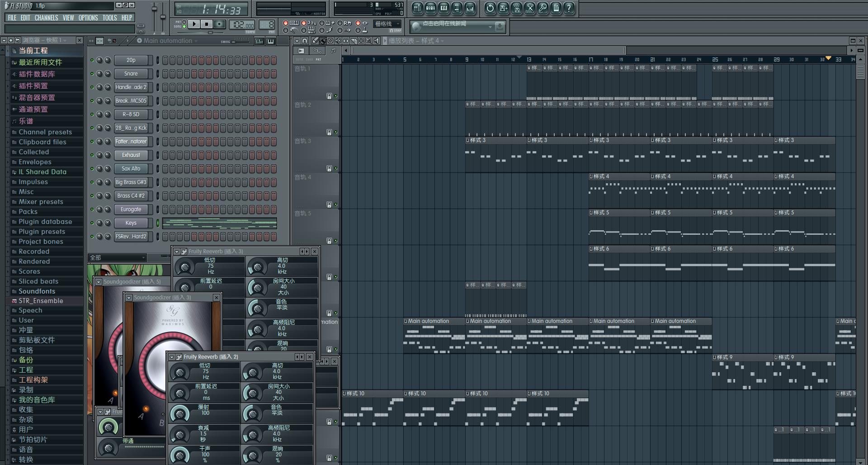Open the EDIT menu
The width and height of the screenshot is (868, 465).
(x=25, y=18)
